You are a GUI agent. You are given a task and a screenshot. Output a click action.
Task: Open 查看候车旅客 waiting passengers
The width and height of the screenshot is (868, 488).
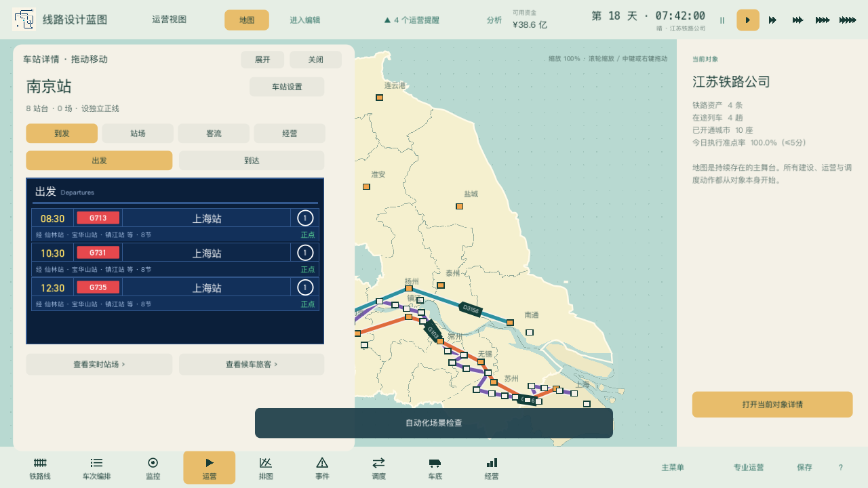point(252,365)
